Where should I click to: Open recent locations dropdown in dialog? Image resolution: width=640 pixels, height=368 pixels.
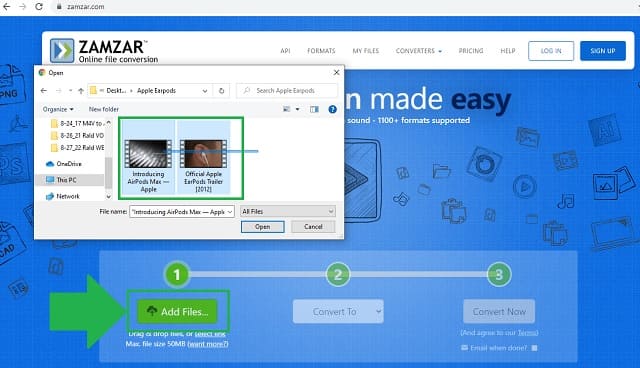click(x=70, y=91)
